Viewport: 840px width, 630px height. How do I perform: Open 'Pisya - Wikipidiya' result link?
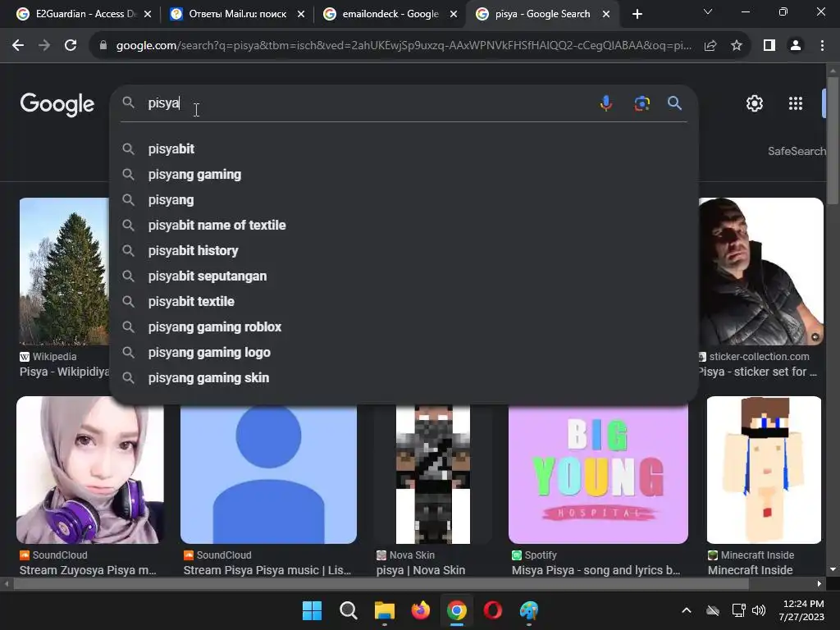(64, 372)
